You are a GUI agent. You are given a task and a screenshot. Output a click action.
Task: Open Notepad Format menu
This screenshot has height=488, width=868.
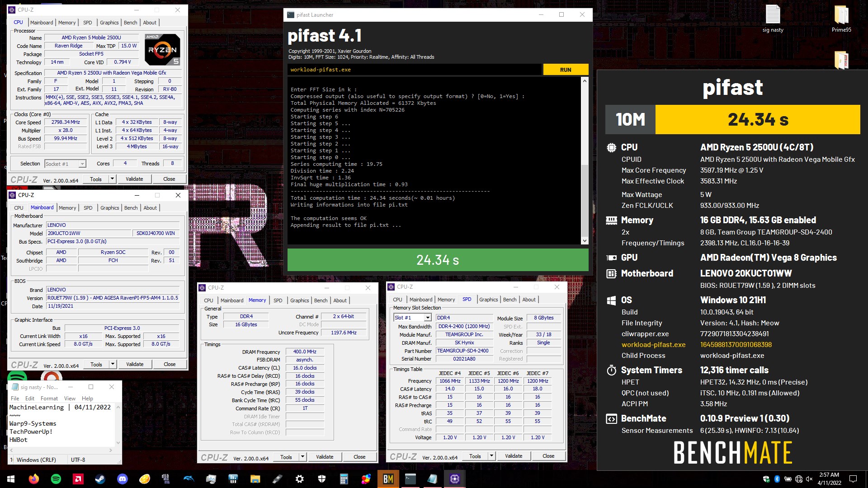coord(49,399)
